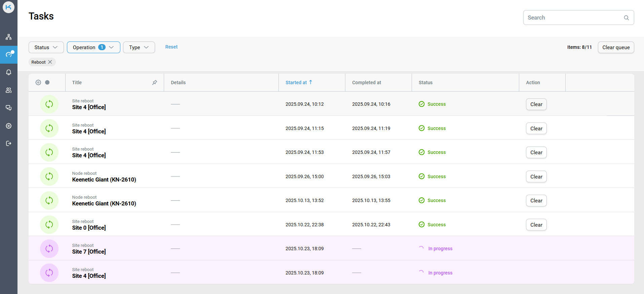Viewport: 644px width, 294px height.
Task: Click the logout icon in the sidebar
Action: (x=9, y=143)
